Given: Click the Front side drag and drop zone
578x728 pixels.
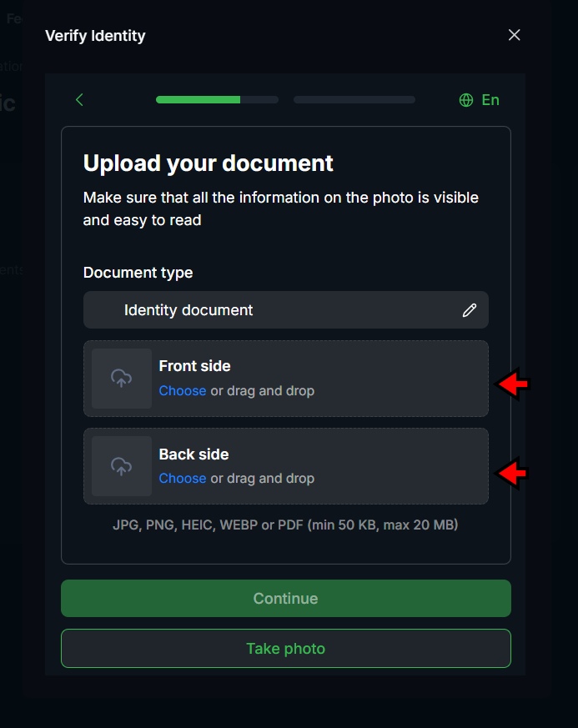Looking at the screenshot, I should click(x=285, y=379).
